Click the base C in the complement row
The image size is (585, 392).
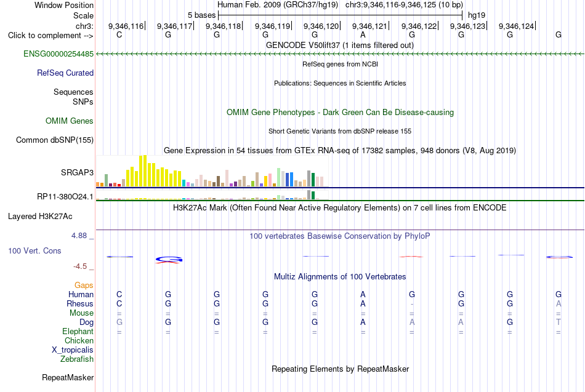pos(119,35)
